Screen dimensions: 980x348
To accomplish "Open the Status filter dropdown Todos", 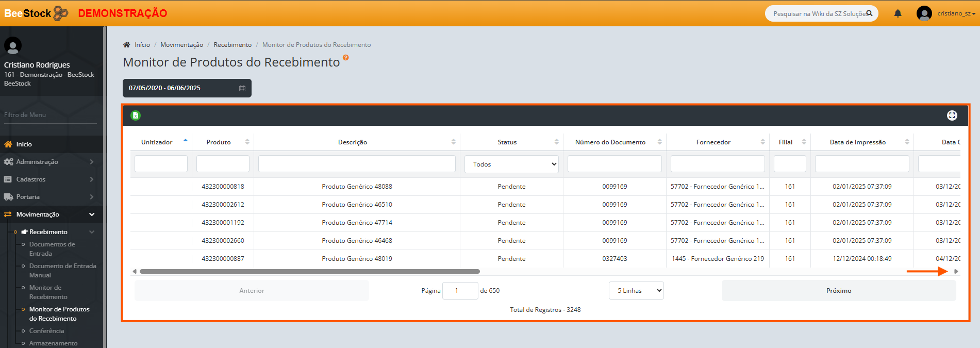I will tap(511, 164).
